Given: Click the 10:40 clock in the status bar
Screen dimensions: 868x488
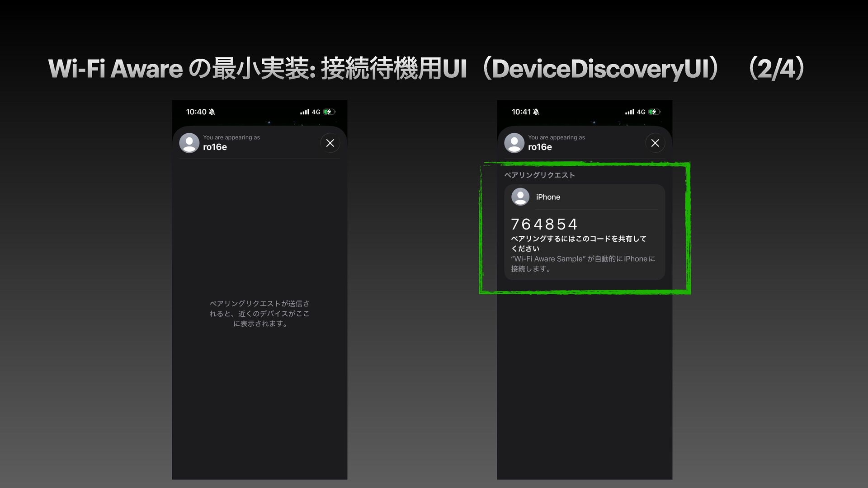Looking at the screenshot, I should click(x=196, y=112).
